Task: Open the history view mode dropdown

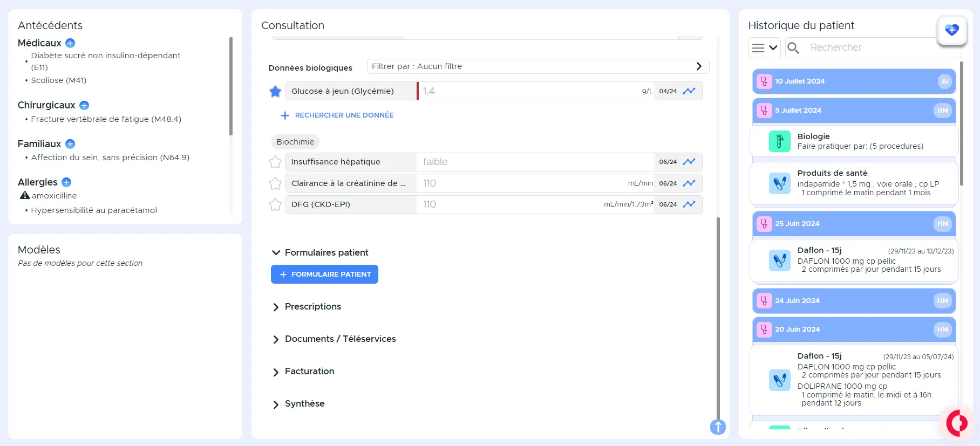Action: [x=765, y=48]
